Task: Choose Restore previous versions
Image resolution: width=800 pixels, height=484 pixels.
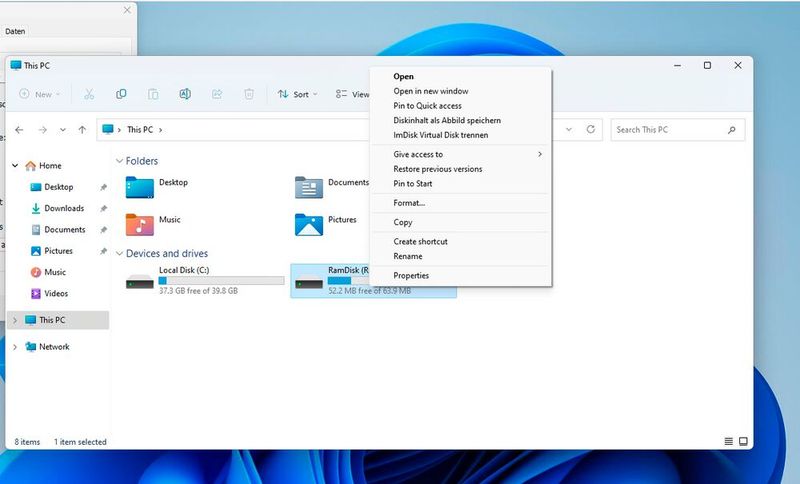Action: click(438, 169)
